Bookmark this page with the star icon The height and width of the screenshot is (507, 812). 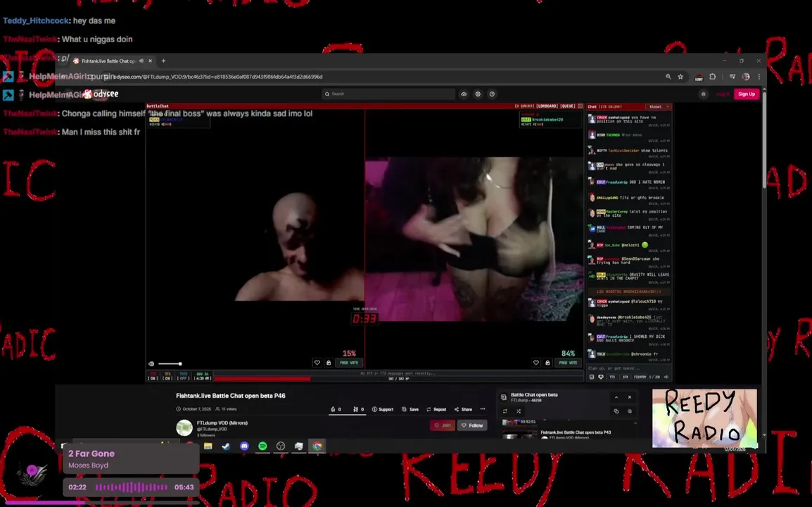[x=680, y=77]
